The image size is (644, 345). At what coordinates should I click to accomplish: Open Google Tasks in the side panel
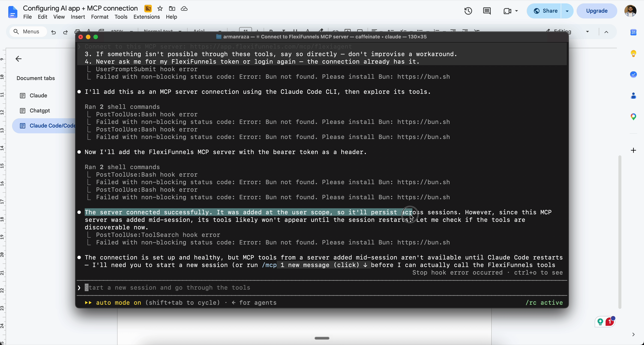click(x=633, y=75)
